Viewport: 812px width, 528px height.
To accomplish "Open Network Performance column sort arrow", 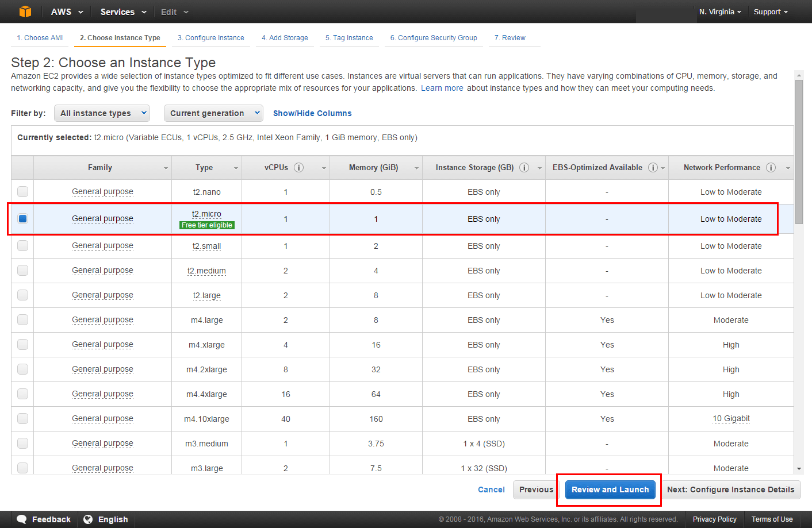I will click(x=788, y=168).
